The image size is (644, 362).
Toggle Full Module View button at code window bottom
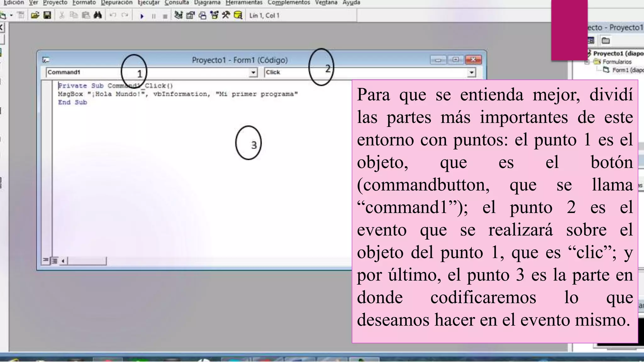(x=54, y=261)
